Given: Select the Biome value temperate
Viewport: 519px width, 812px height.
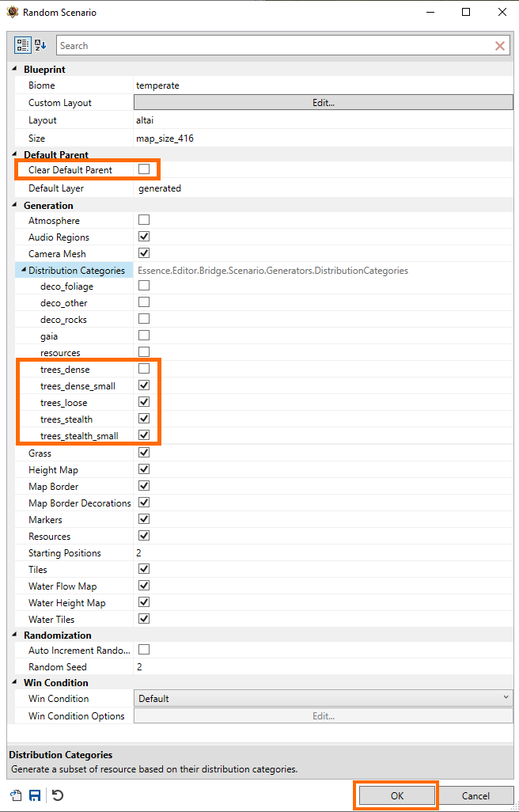Looking at the screenshot, I should pyautogui.click(x=157, y=85).
